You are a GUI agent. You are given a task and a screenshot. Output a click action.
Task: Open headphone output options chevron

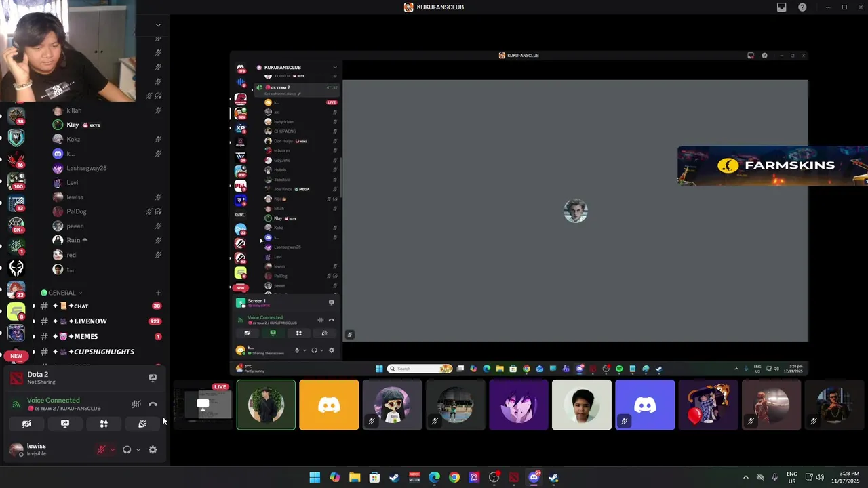tap(138, 449)
